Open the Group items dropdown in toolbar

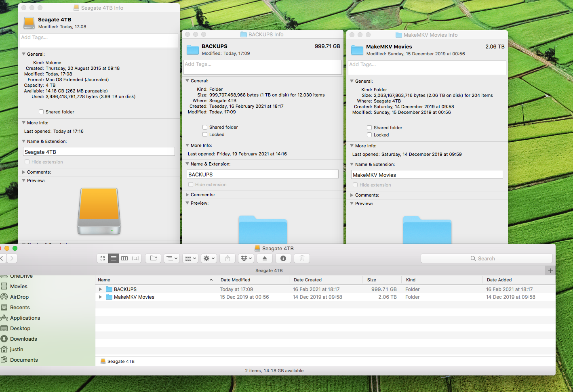pos(190,258)
